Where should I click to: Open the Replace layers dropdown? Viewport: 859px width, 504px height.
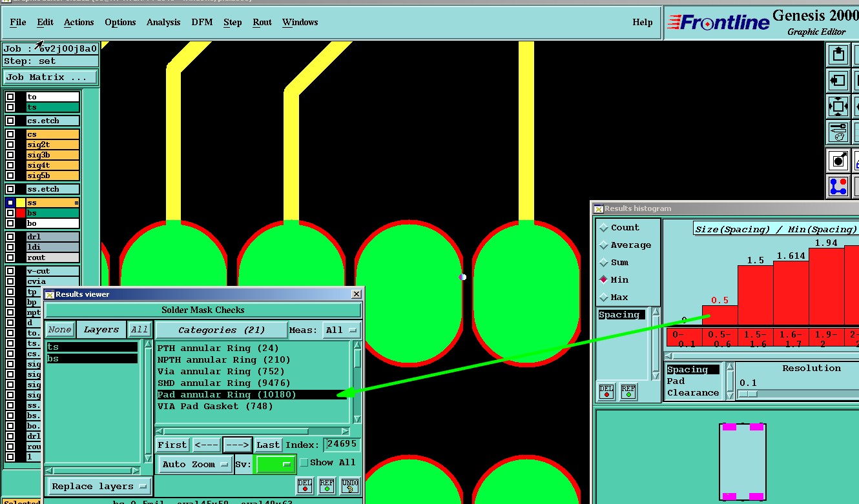point(99,487)
